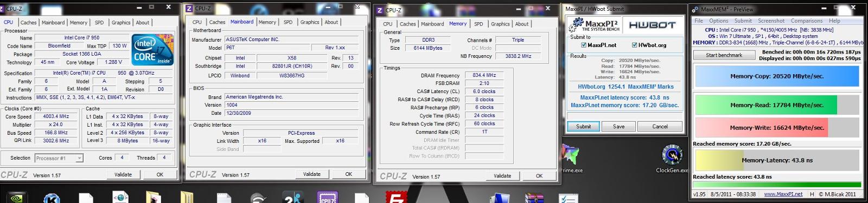Click the DRAM Frequency value 834.4 MHz
The height and width of the screenshot is (203, 868).
coord(484,75)
